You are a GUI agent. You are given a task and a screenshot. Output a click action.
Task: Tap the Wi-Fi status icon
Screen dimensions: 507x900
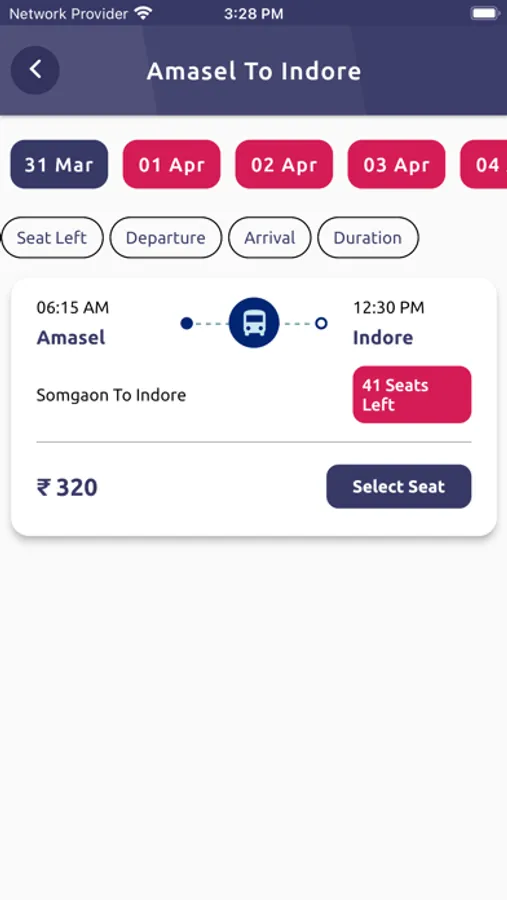pyautogui.click(x=142, y=13)
